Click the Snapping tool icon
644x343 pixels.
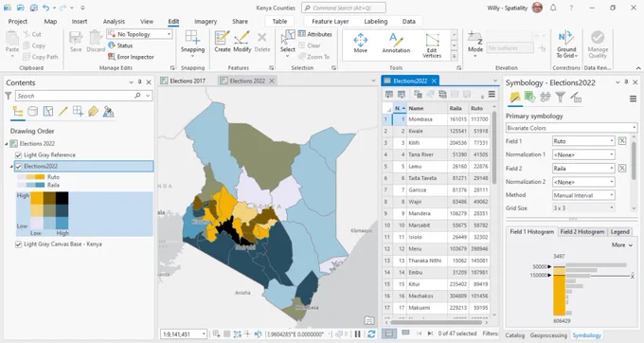click(192, 37)
